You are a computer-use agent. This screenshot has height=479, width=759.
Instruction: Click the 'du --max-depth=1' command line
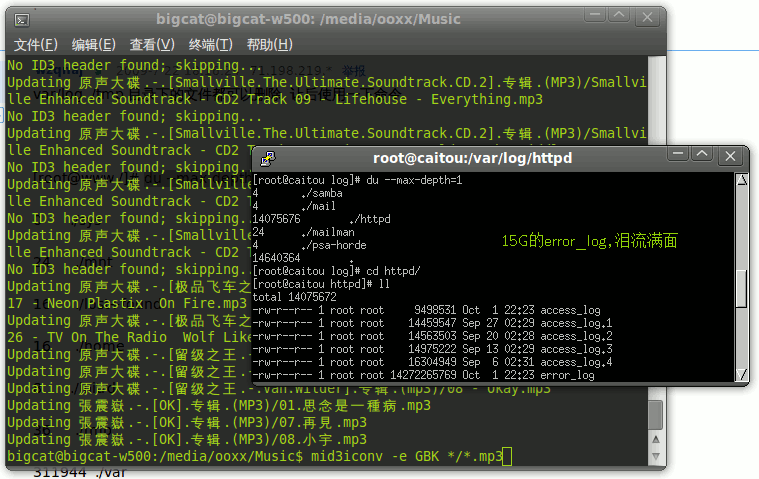click(357, 180)
